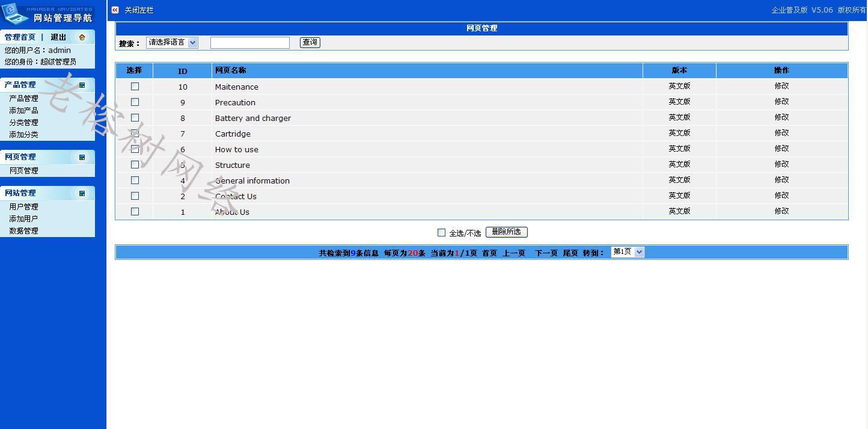The height and width of the screenshot is (429, 868).
Task: Click the 网页名称 column header
Action: 231,70
